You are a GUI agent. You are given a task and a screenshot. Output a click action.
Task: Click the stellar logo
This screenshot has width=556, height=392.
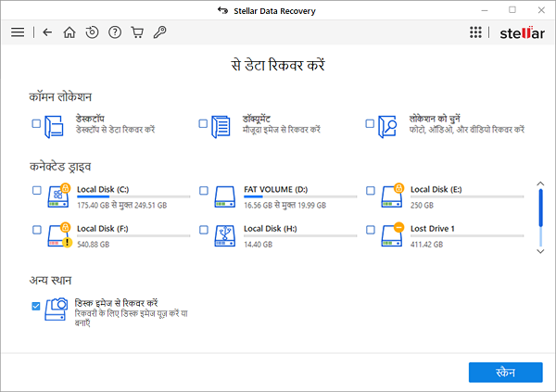click(x=522, y=32)
